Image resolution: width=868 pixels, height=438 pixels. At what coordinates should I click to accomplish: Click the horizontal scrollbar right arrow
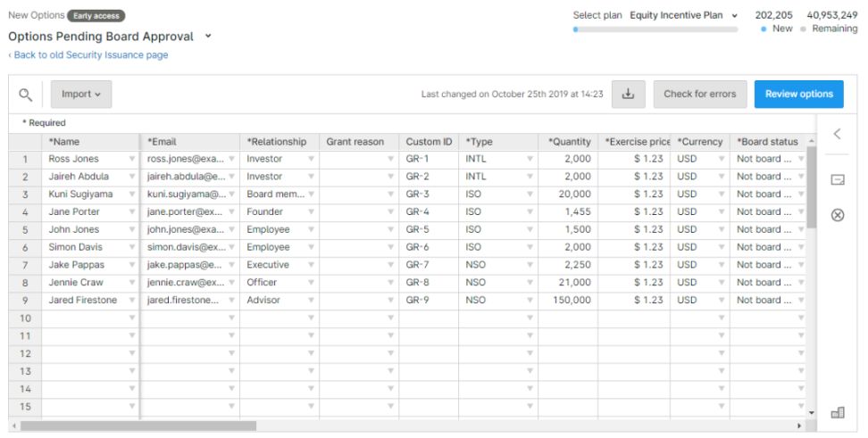point(799,426)
